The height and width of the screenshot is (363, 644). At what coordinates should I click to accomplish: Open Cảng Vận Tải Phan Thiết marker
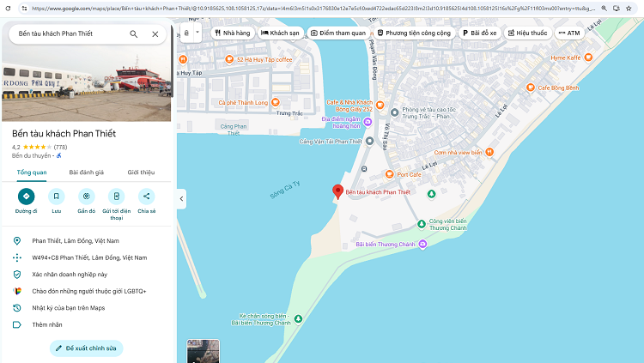tap(369, 142)
